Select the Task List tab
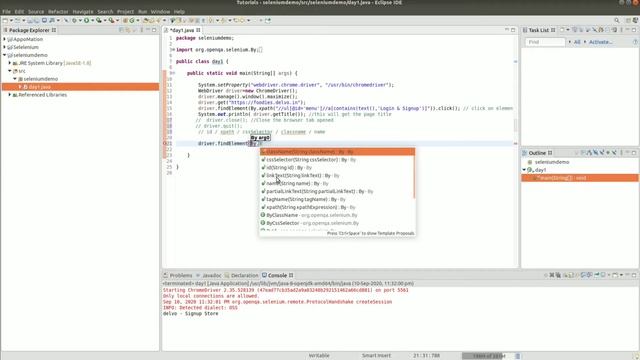Viewport: 640px width, 360px height. point(539,30)
